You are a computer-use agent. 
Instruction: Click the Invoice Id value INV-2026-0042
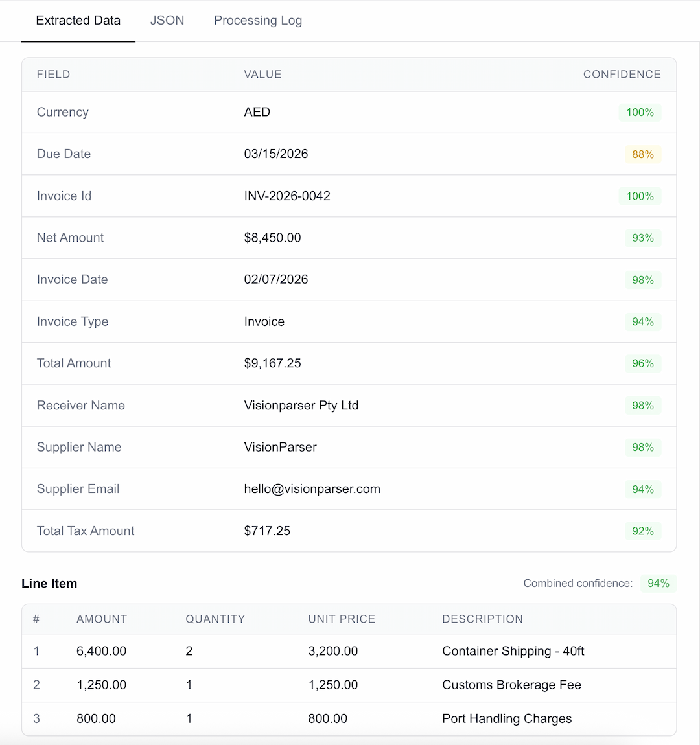tap(287, 196)
